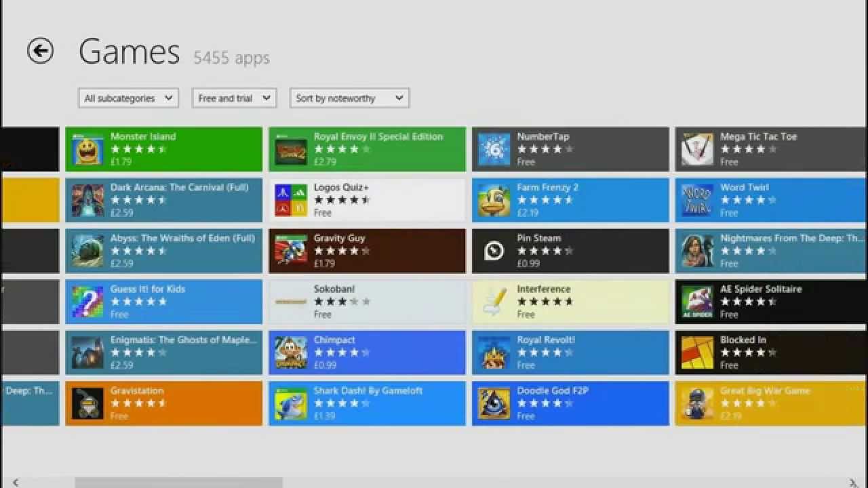
Task: Click the Abyss: The Wraiths of Eden title
Action: tap(182, 238)
